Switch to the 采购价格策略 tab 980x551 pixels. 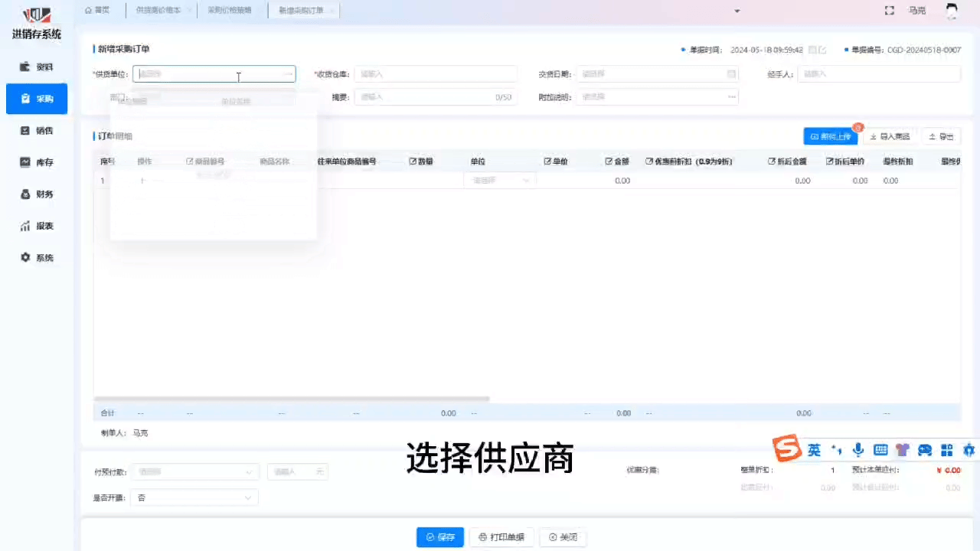229,11
